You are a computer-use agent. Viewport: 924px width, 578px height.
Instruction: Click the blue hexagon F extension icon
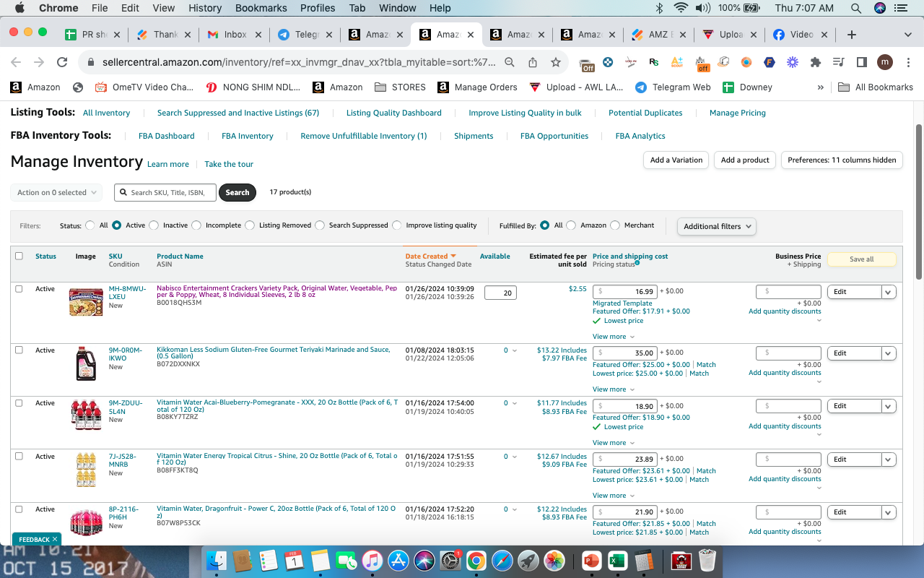tap(770, 62)
